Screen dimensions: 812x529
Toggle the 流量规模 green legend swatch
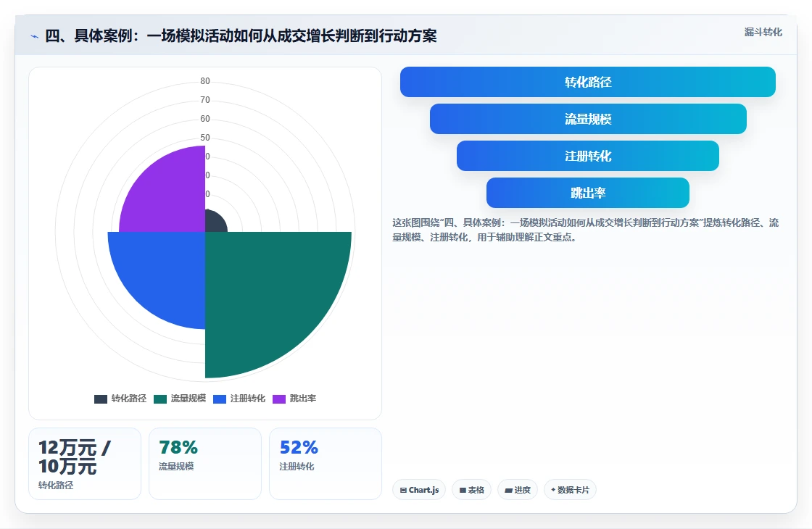[x=160, y=399]
